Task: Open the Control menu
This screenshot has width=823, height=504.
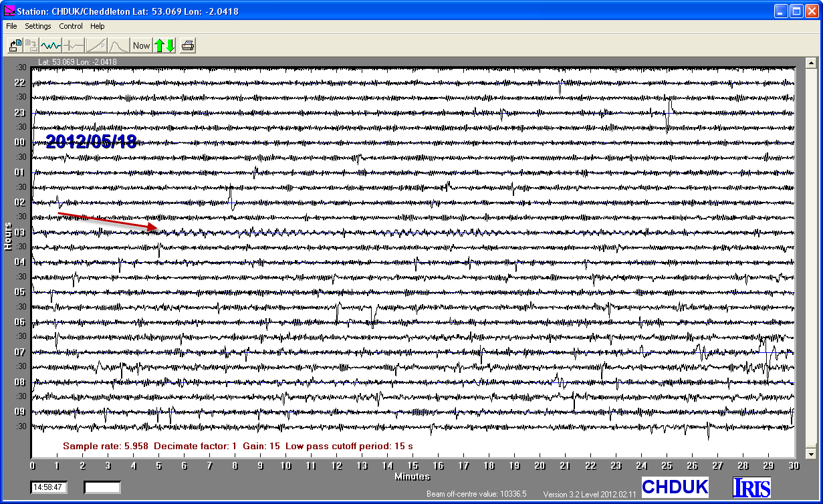Action: 71,26
